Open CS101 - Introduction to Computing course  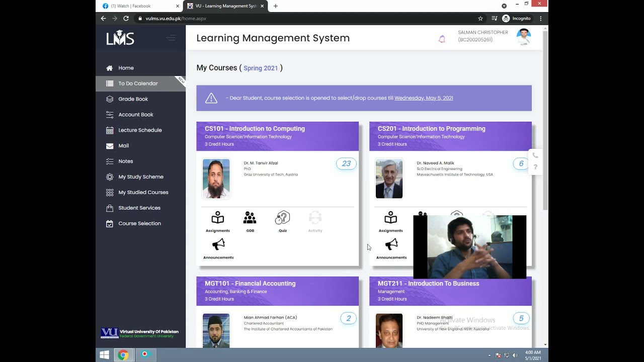(255, 129)
